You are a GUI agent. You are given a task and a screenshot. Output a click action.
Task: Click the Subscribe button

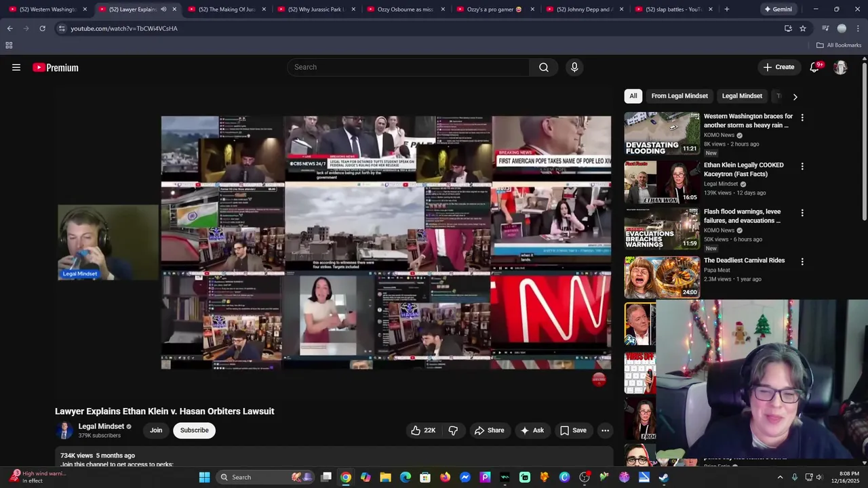(x=194, y=430)
